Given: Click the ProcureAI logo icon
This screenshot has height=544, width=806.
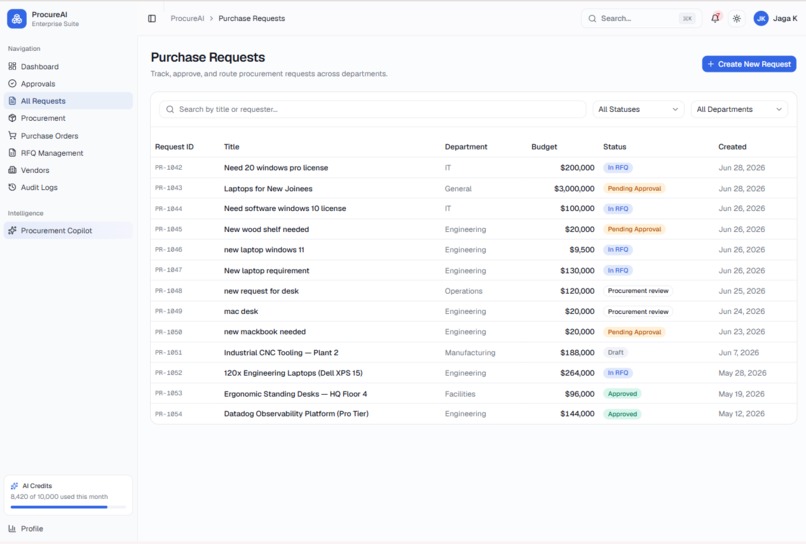Looking at the screenshot, I should 17,19.
